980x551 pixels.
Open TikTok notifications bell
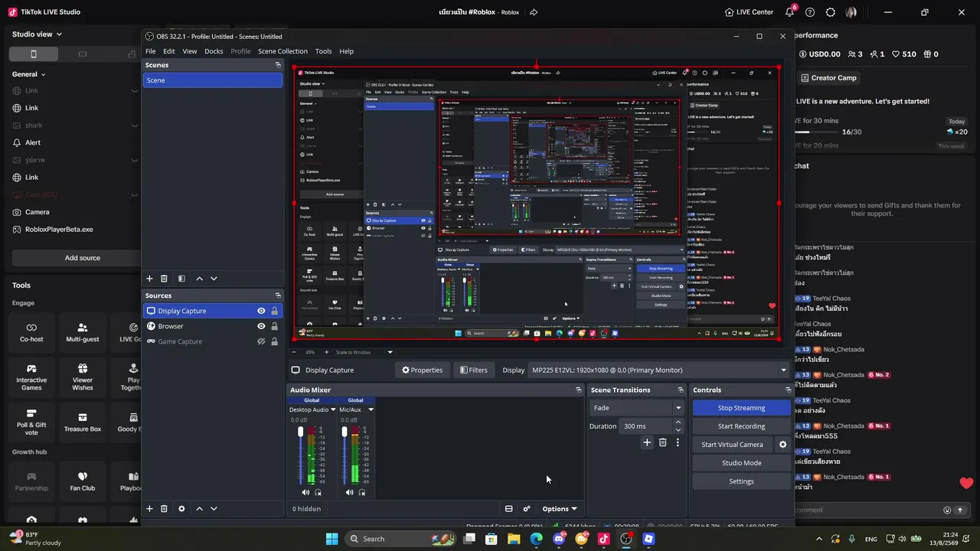click(790, 12)
